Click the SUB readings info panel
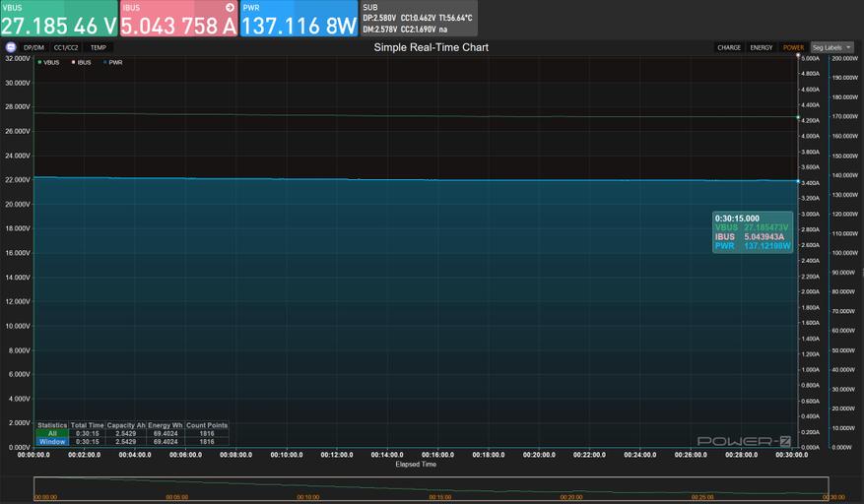The width and height of the screenshot is (864, 504). 419,18
